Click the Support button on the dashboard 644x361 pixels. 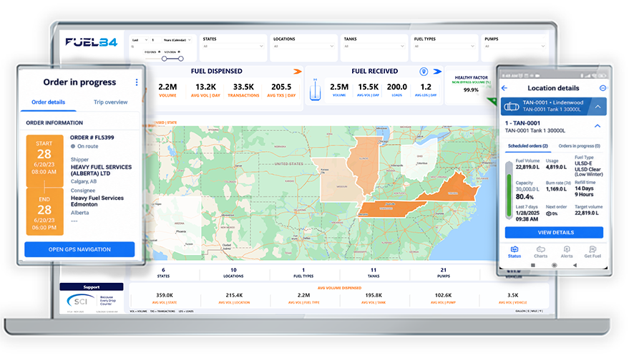[91, 287]
